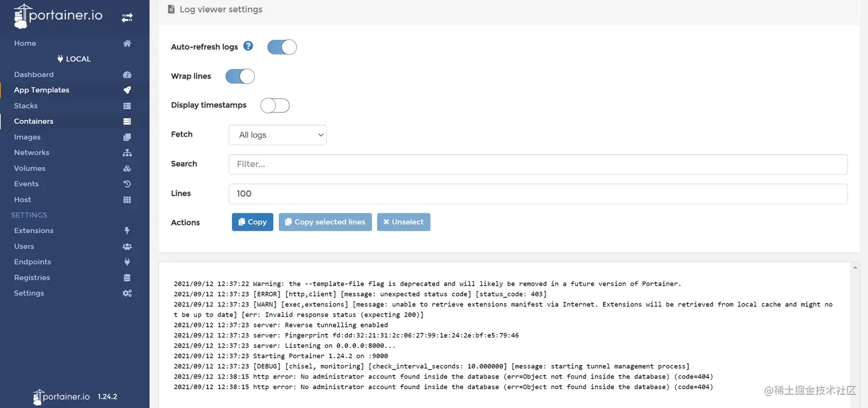Click the Stacks list icon
Screen dimensions: 868x408
pyautogui.click(x=127, y=106)
